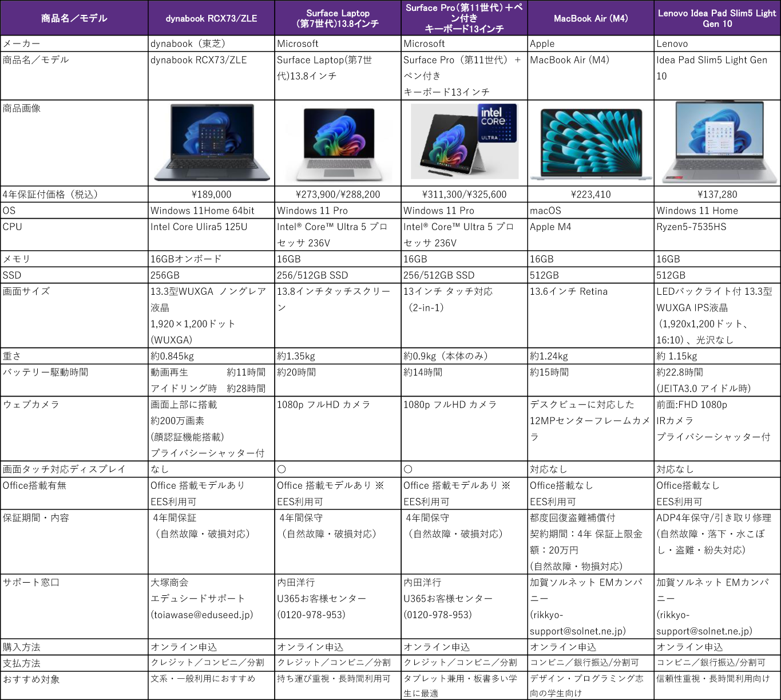This screenshot has width=781, height=700.
Task: Click (自然故障・破損対応) under Surface Laptop
Action: click(329, 534)
